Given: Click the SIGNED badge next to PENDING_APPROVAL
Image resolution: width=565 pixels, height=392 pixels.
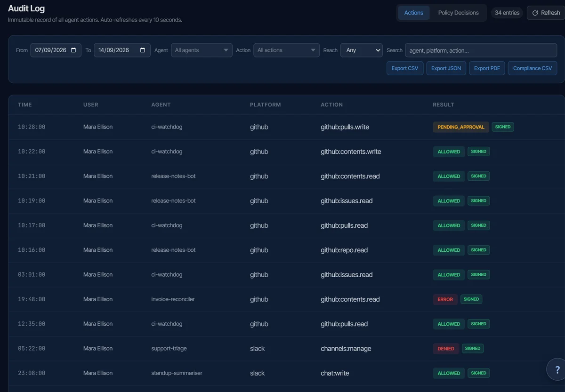Looking at the screenshot, I should click(x=503, y=127).
